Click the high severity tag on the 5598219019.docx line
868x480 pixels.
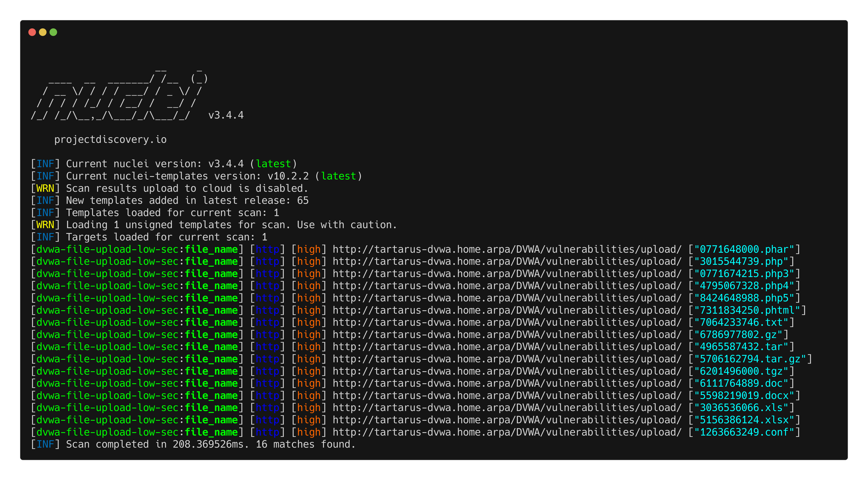(309, 396)
